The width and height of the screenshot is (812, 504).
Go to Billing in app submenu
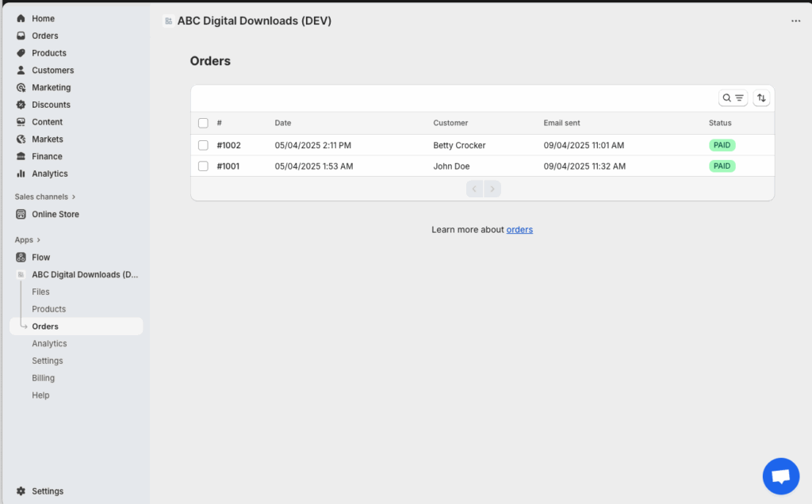tap(43, 378)
